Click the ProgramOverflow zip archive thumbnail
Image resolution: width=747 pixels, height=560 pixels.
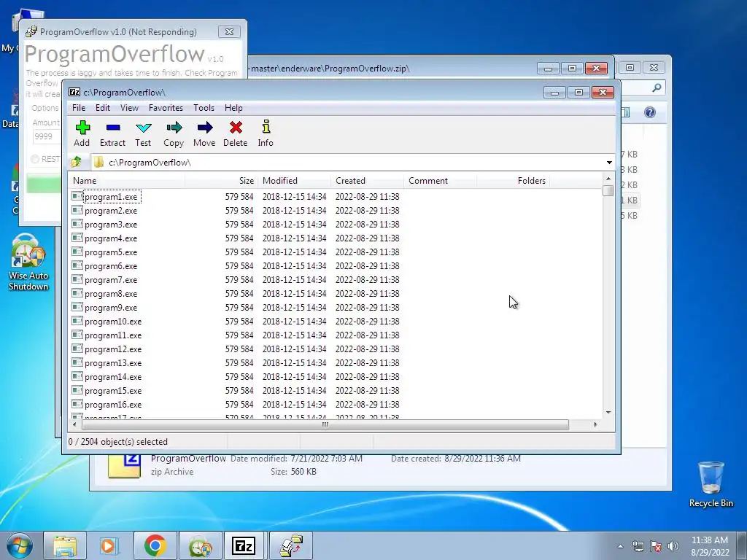click(124, 466)
